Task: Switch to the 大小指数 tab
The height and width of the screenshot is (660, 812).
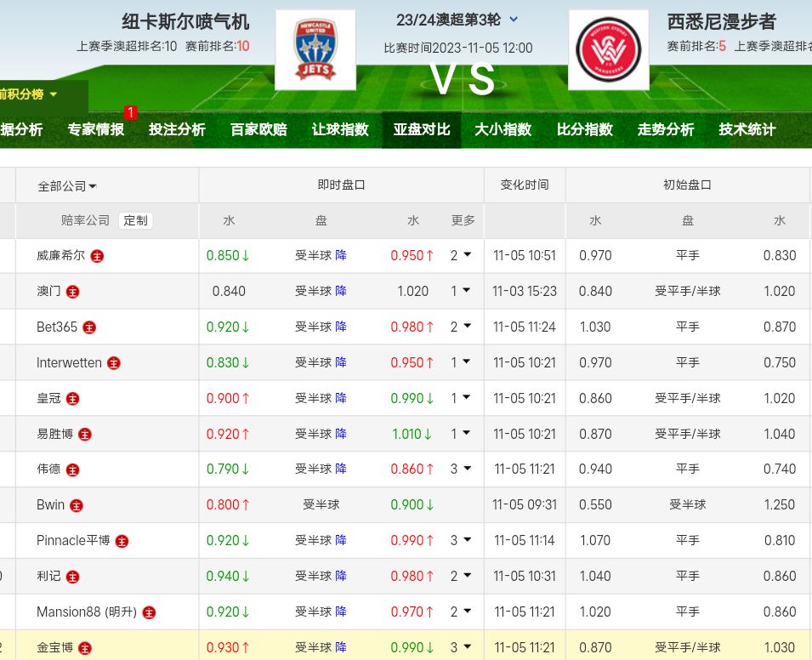Action: click(x=503, y=129)
